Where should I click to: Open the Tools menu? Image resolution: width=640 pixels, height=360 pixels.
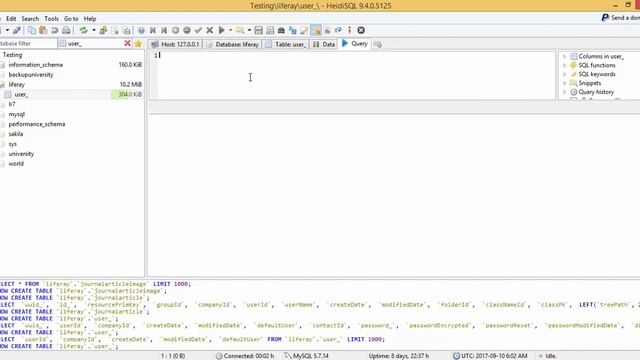point(51,19)
